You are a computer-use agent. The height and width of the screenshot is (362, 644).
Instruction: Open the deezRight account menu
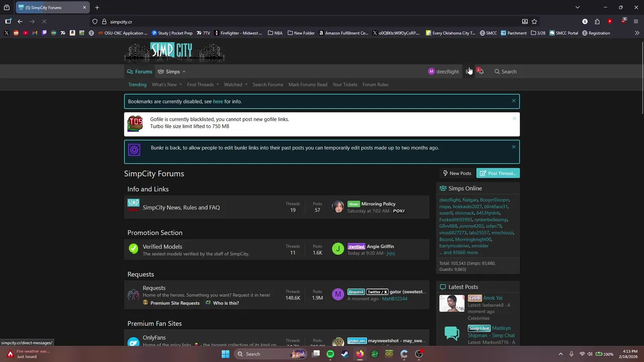(443, 71)
